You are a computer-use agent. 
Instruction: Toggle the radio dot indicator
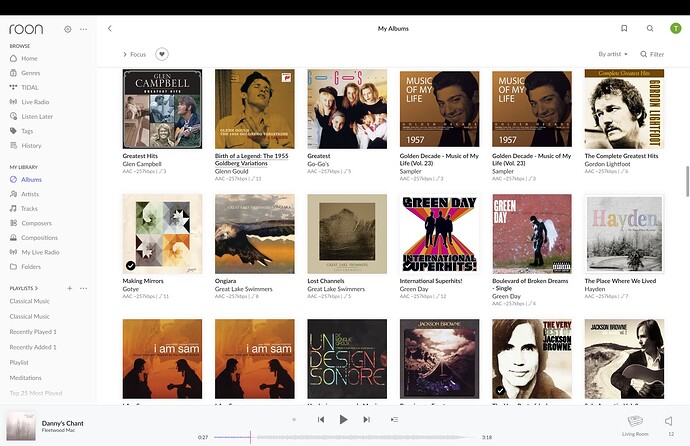[294, 420]
